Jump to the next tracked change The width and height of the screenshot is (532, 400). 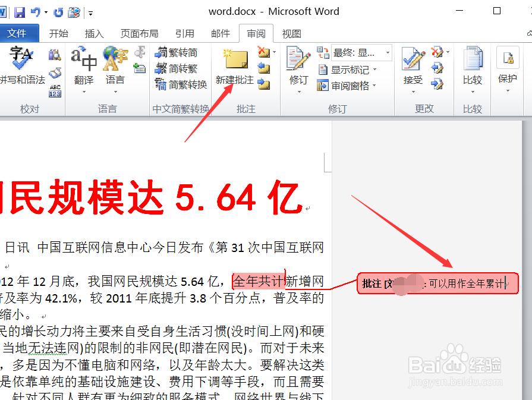pos(437,83)
